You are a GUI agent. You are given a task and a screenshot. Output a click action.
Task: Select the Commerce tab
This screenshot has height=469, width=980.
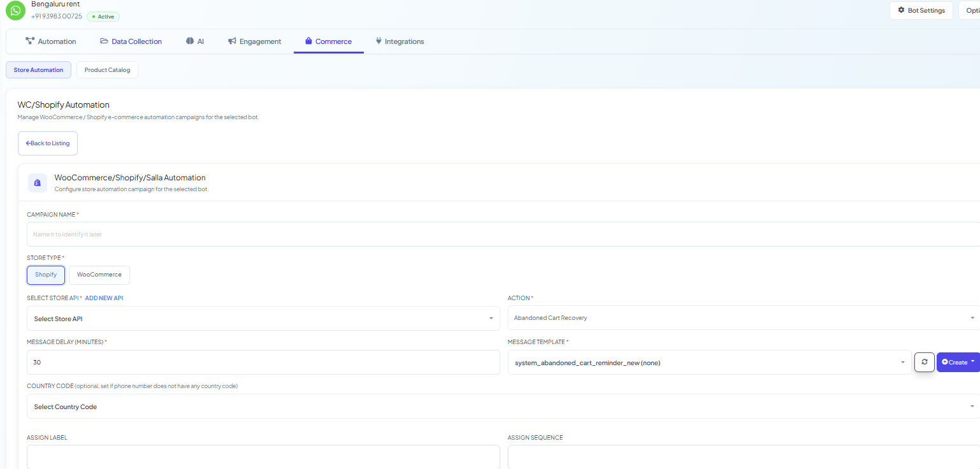point(328,41)
